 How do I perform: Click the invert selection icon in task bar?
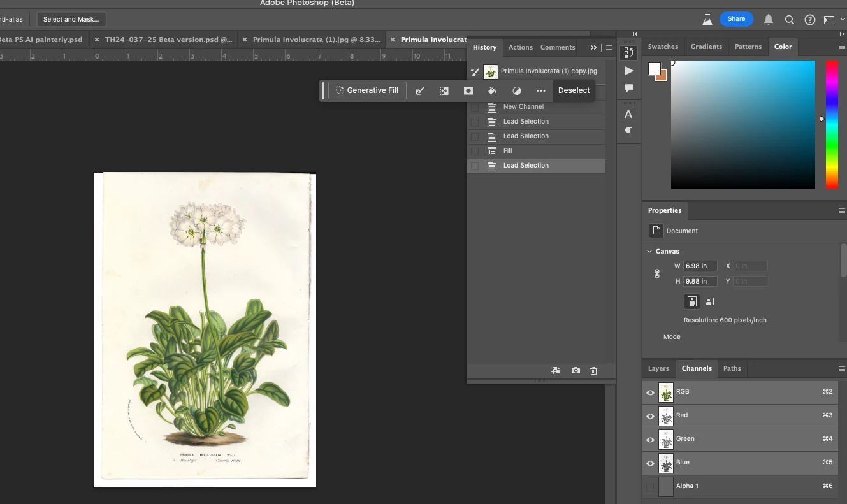click(x=444, y=90)
